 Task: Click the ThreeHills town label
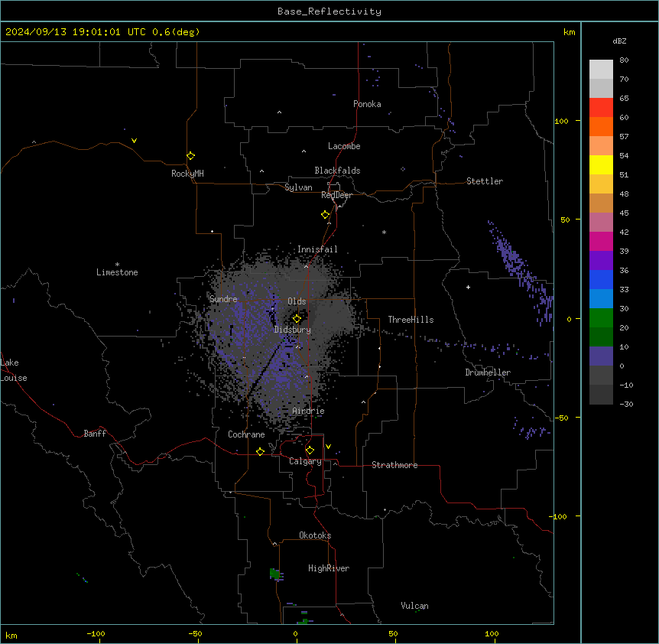tap(411, 320)
